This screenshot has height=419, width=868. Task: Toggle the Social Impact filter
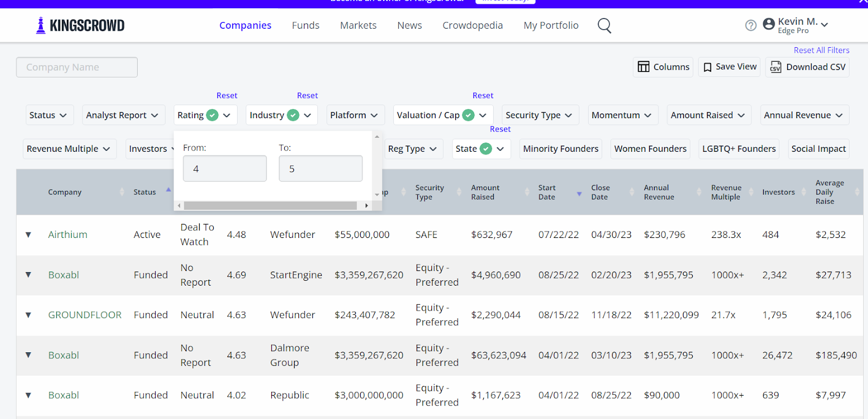point(819,149)
